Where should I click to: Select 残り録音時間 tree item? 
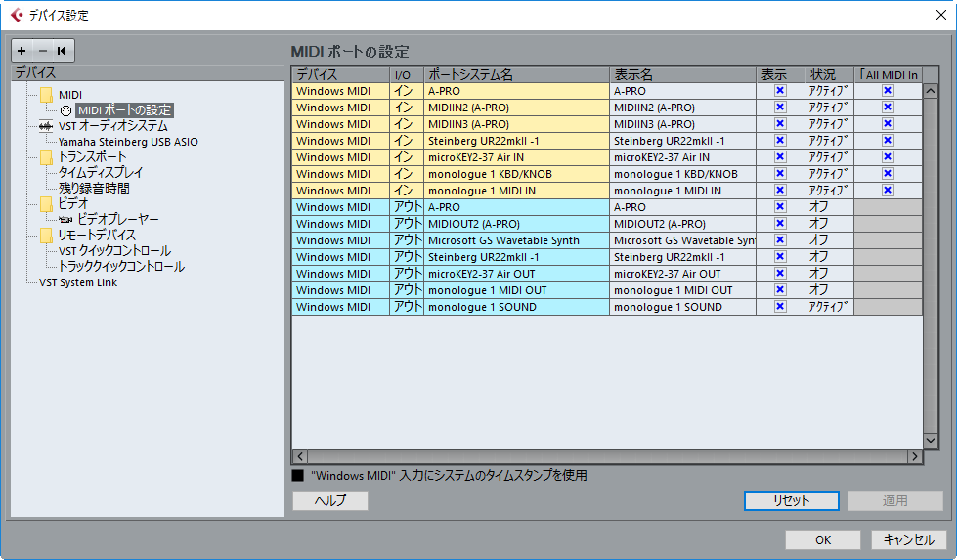coord(94,188)
